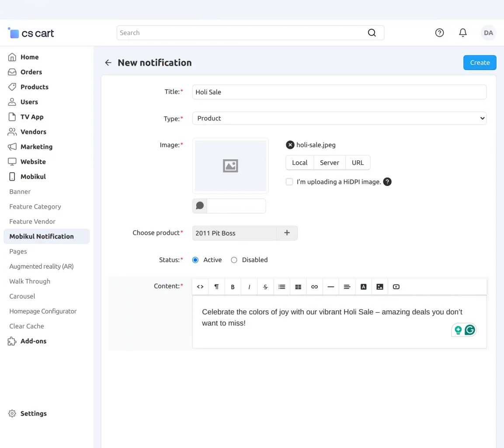This screenshot has width=504, height=448.
Task: Toggle bold formatting in the content editor
Action: point(233,287)
